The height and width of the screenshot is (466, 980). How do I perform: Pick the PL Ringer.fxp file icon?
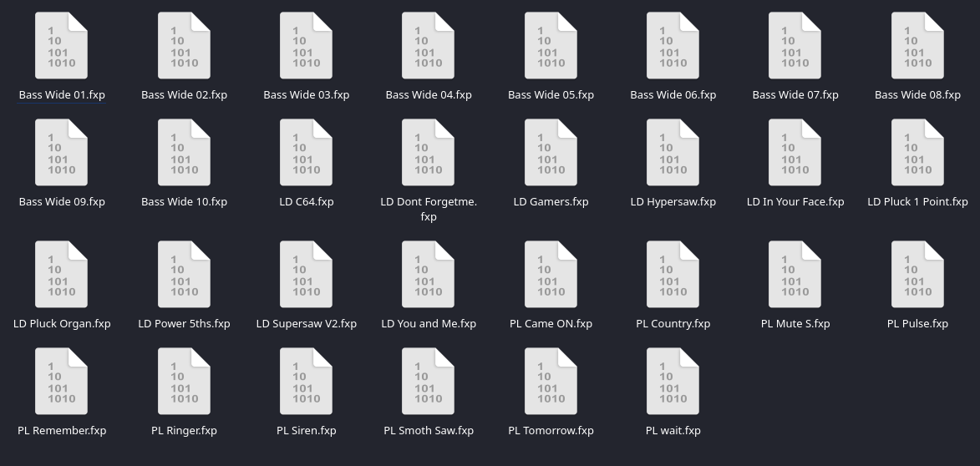[x=184, y=381]
